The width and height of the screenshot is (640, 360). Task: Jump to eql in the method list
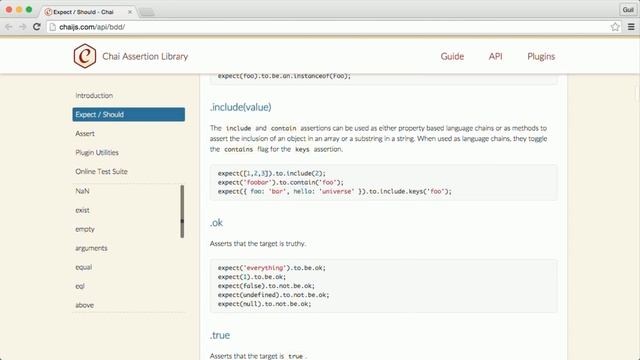pos(80,287)
